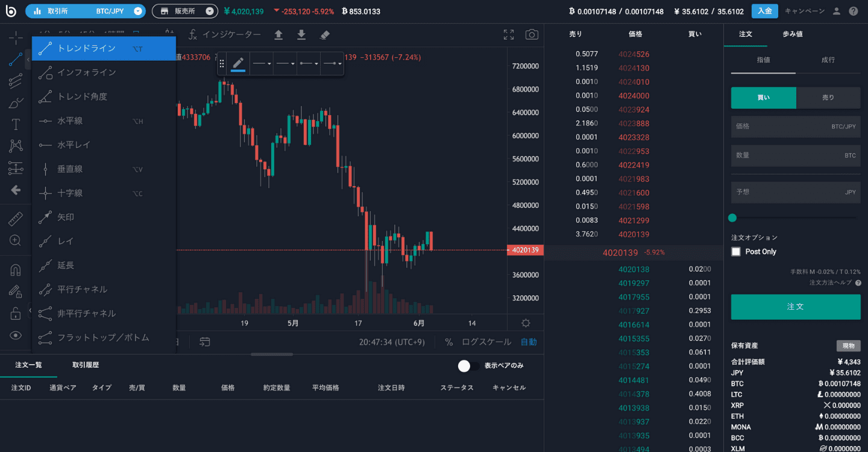Activate the zoom-in magnifier tool
The width and height of the screenshot is (868, 452).
click(x=16, y=240)
